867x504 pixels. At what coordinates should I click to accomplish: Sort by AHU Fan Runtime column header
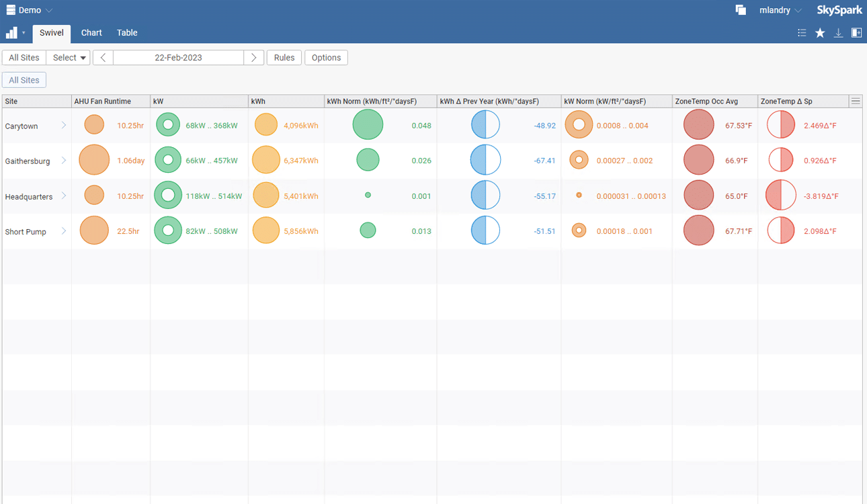coord(111,101)
